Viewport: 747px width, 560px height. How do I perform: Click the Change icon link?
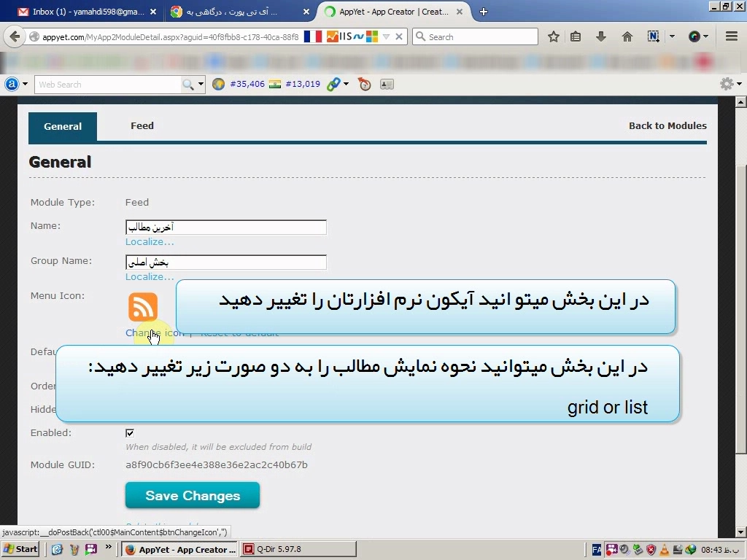[x=155, y=332]
